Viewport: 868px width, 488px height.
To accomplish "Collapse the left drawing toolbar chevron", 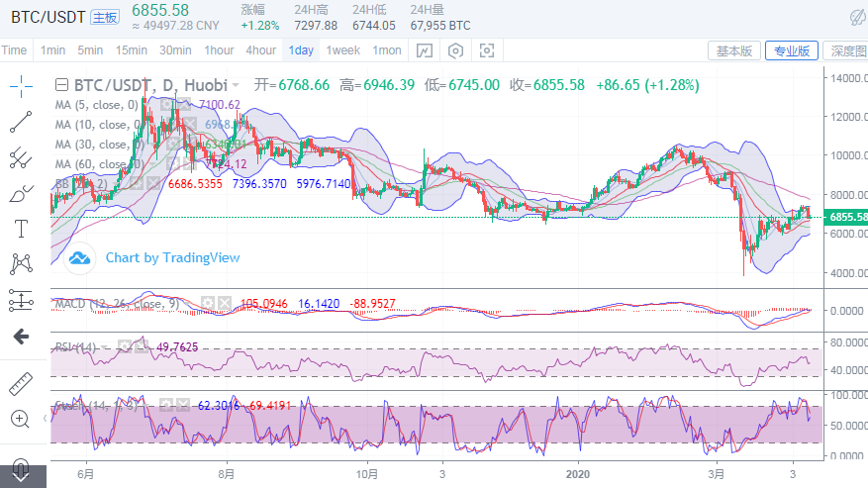I will pos(45,419).
